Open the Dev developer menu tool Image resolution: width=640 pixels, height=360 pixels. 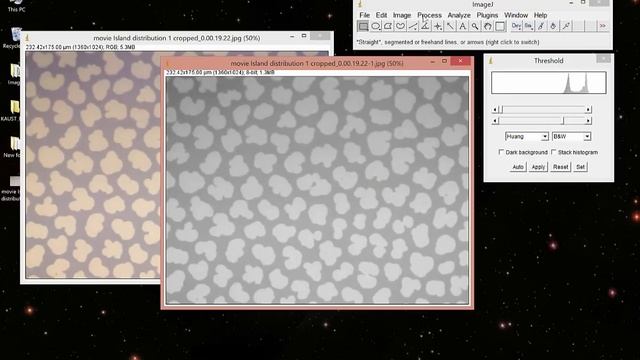516,26
